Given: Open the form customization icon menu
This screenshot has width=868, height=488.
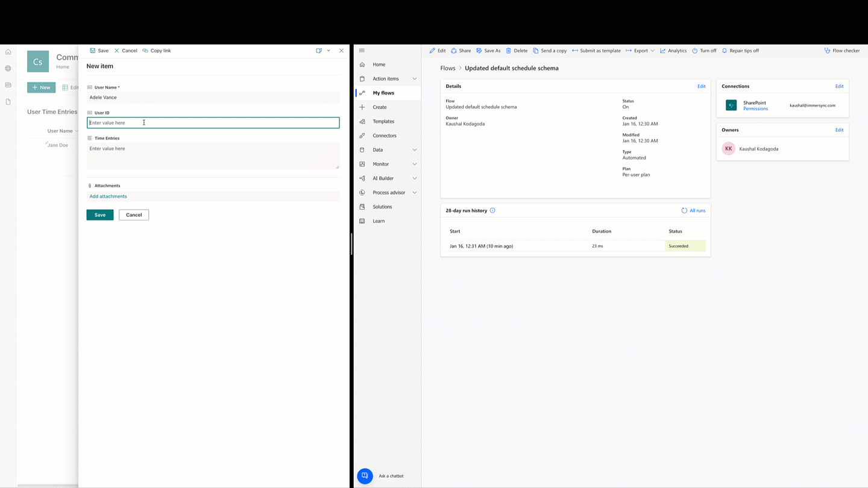Looking at the screenshot, I should click(319, 51).
